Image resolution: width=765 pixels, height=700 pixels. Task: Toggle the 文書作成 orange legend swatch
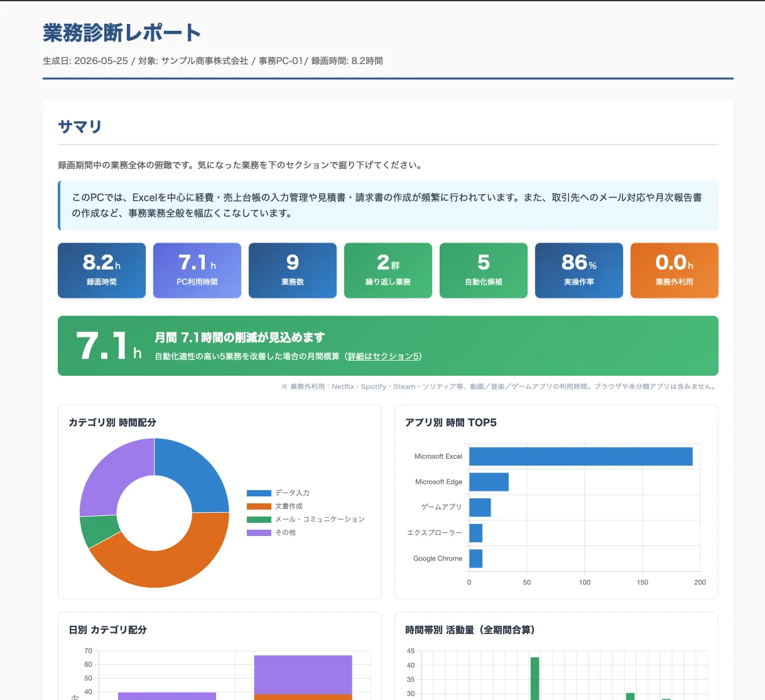tap(259, 506)
